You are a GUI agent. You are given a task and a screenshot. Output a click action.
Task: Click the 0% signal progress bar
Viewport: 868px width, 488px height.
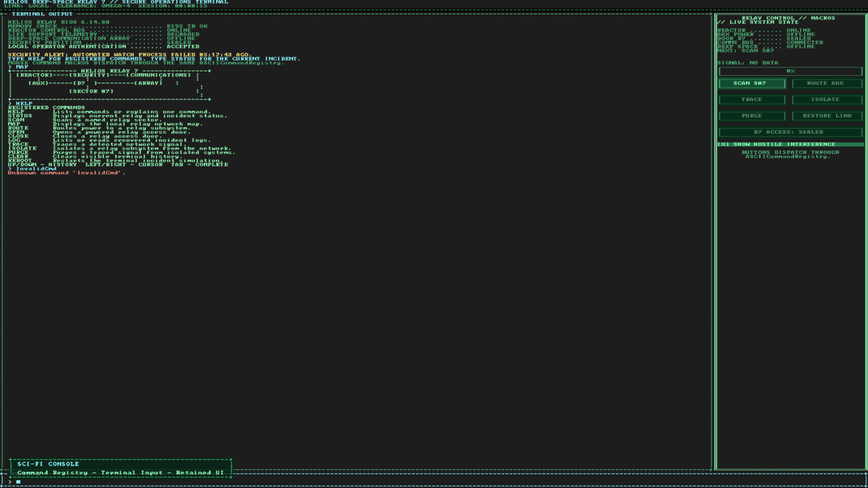(791, 71)
